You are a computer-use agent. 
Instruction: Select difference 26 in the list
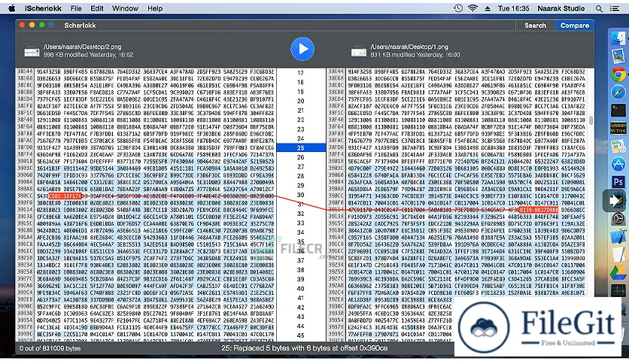(x=300, y=157)
